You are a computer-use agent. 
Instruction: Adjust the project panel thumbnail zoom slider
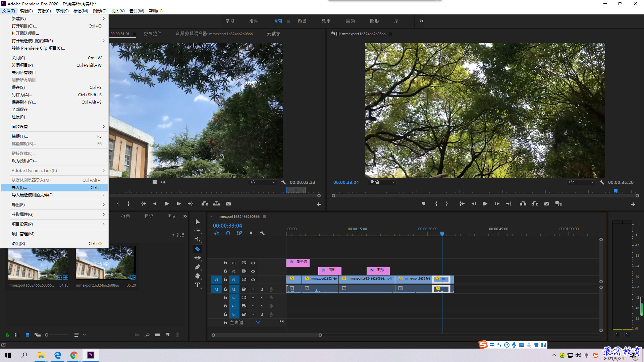[56, 335]
